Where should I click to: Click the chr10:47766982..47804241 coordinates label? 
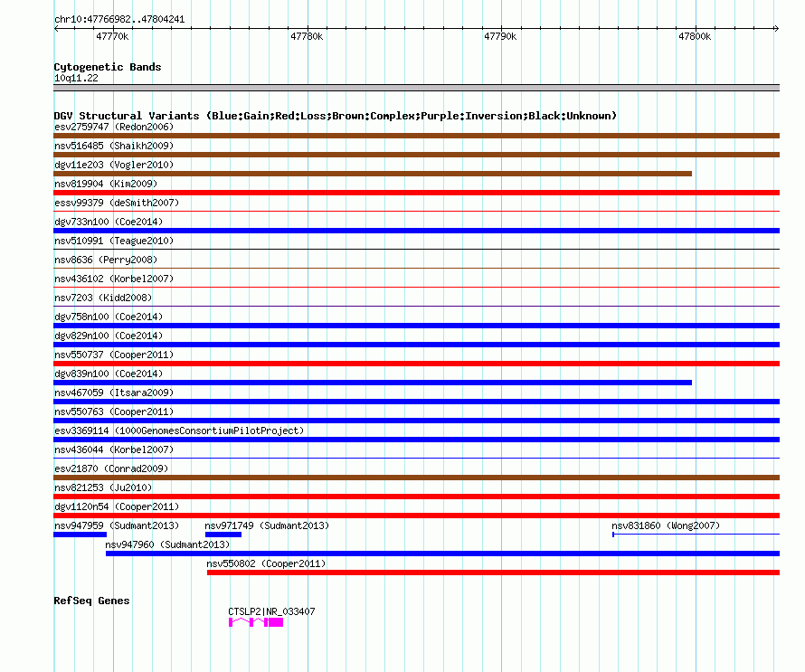119,20
